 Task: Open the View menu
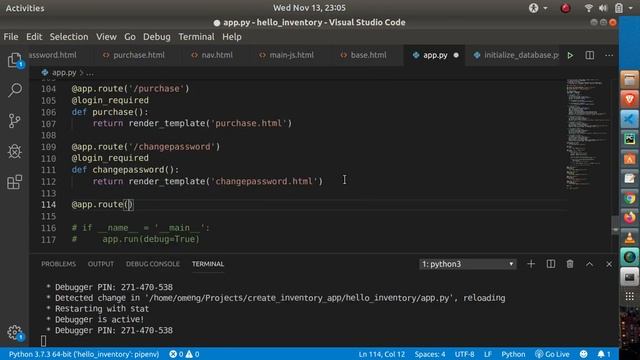pos(106,37)
